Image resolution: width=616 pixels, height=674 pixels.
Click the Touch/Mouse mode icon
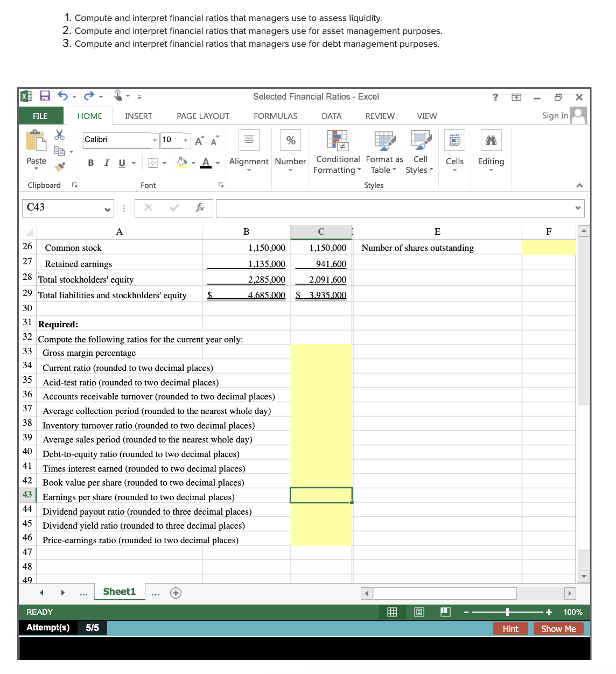coord(118,95)
